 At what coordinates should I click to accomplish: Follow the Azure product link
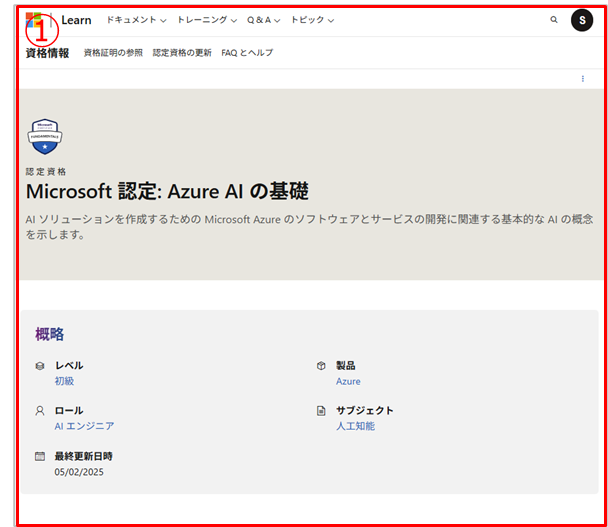tap(348, 382)
